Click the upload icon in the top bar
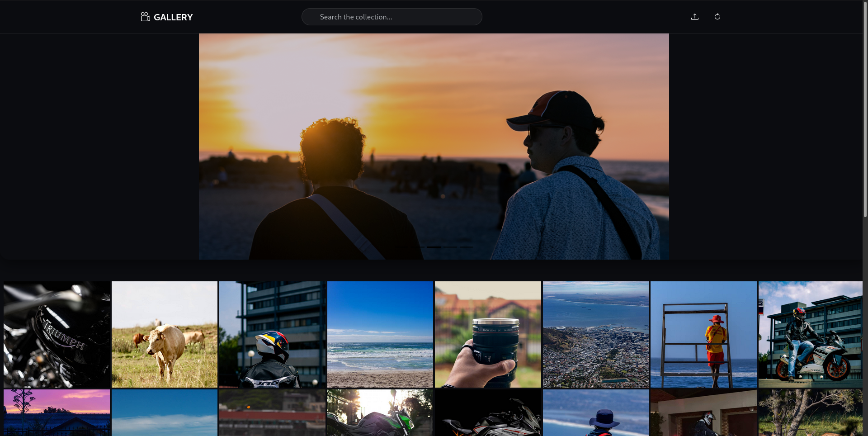 point(695,16)
